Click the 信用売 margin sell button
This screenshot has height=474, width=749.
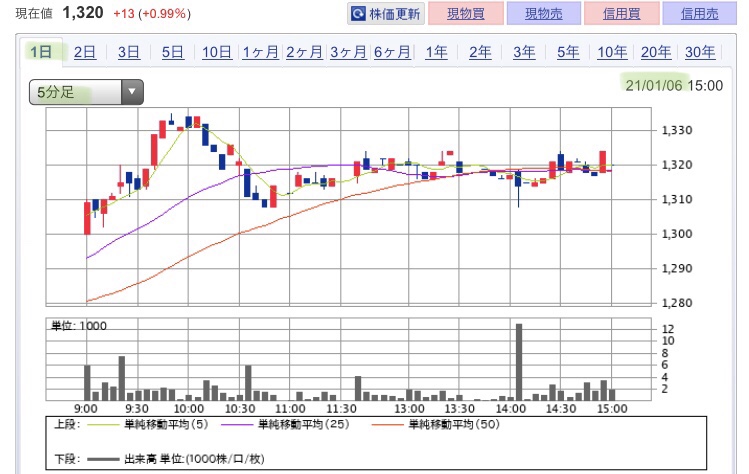point(699,13)
